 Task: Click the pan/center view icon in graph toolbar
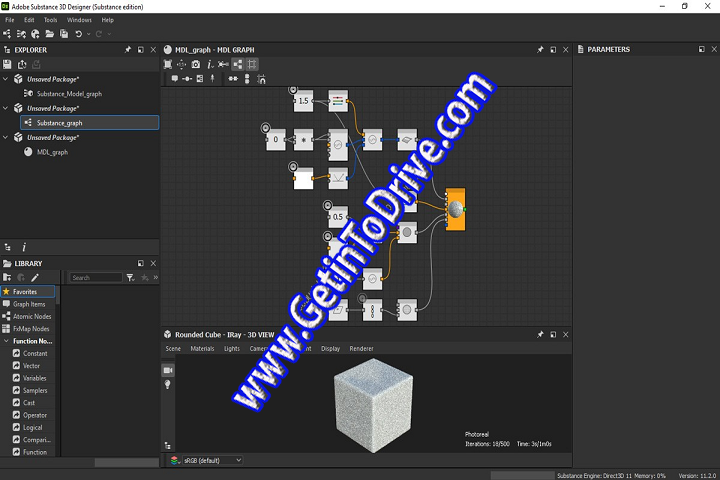(x=181, y=64)
